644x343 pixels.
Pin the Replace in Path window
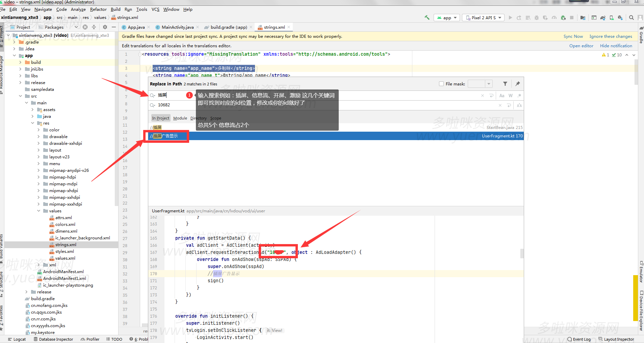(517, 84)
